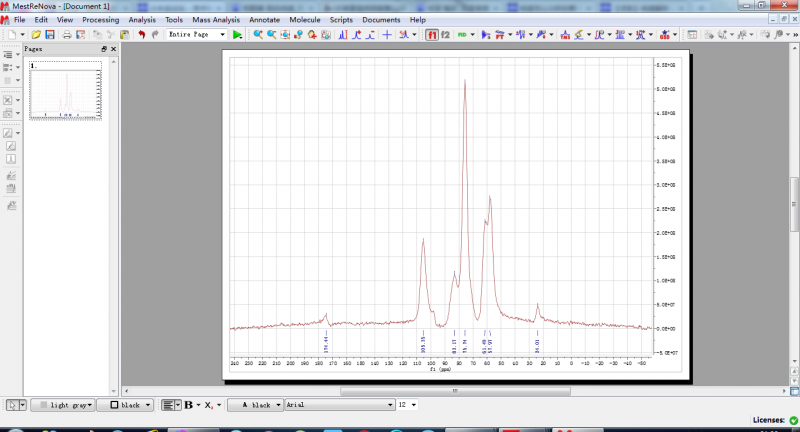Close the Pages panel
The image size is (800, 432).
112,48
